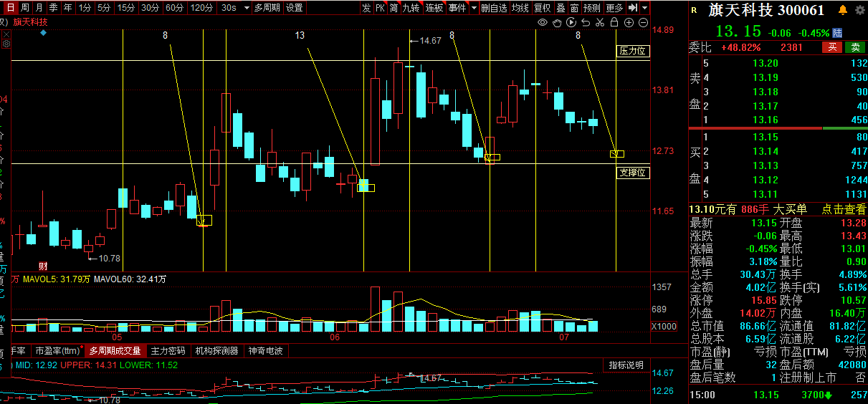The height and width of the screenshot is (404, 868).
Task: Switch to 120分 chart period
Action: coord(202,8)
